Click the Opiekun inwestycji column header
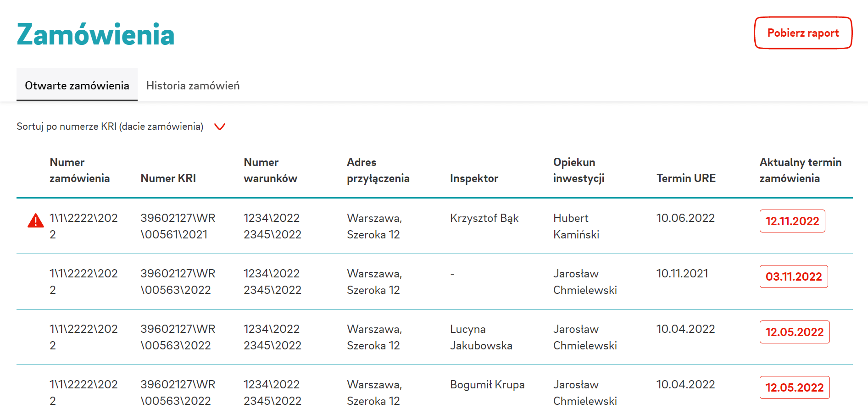 pos(579,170)
